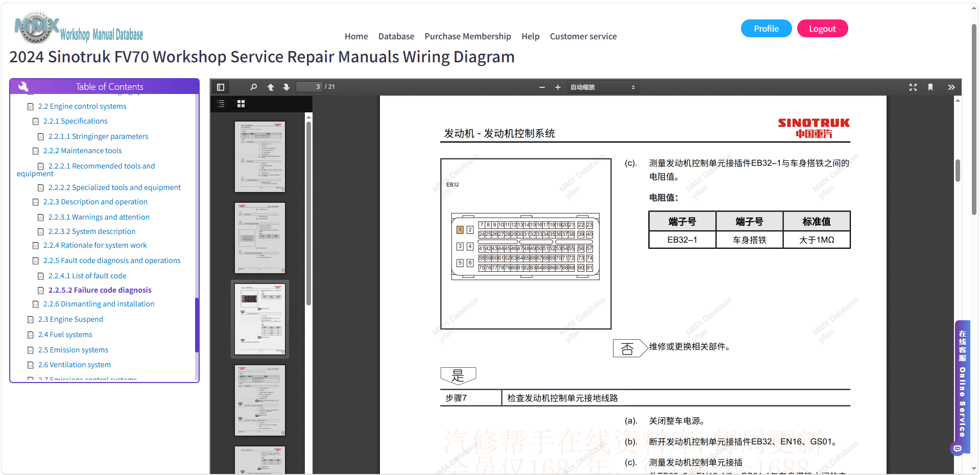
Task: Go to the previous PDF page
Action: (271, 87)
